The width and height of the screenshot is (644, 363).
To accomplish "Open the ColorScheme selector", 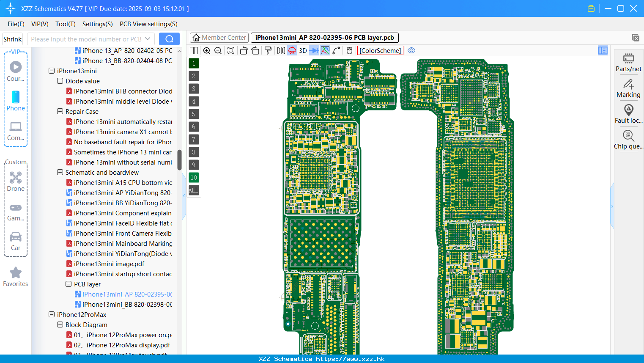I will coord(380,51).
